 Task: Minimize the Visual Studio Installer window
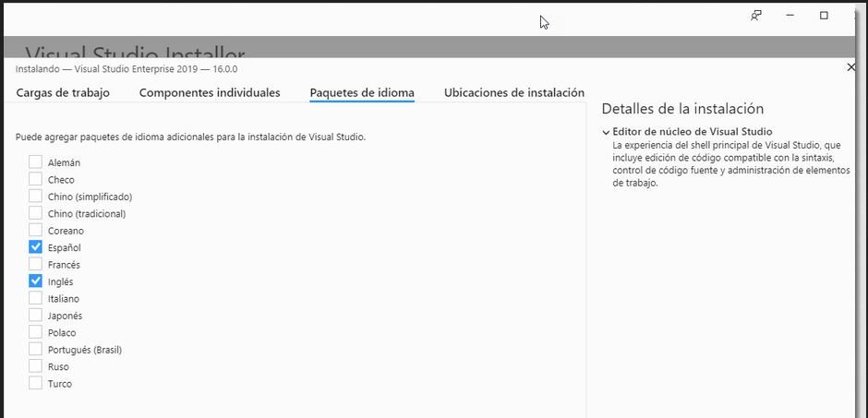(790, 16)
